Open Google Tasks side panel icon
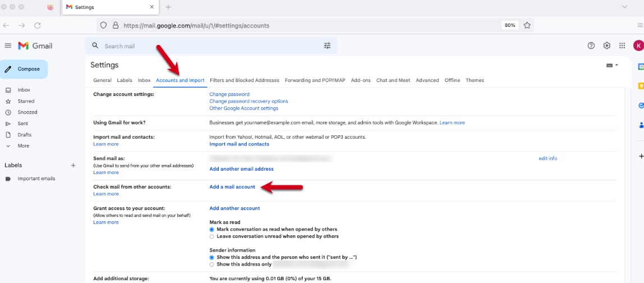The height and width of the screenshot is (283, 644). pyautogui.click(x=641, y=106)
